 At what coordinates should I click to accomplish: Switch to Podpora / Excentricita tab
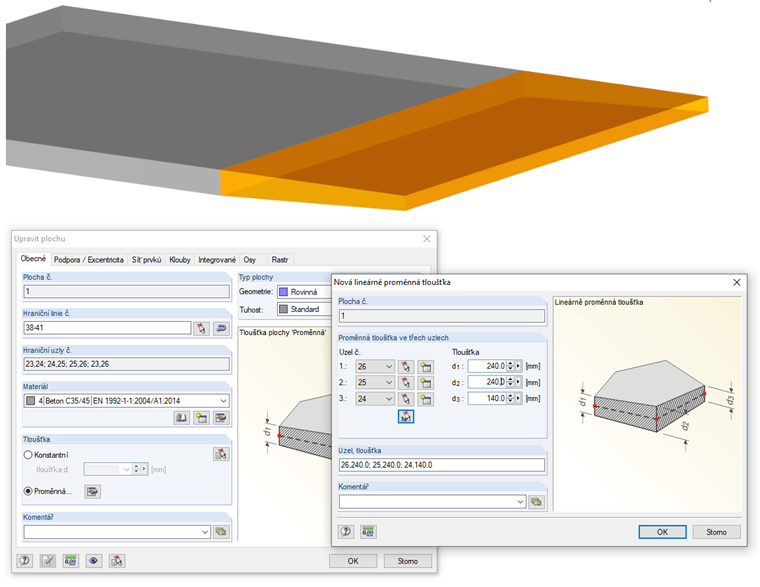(x=89, y=260)
